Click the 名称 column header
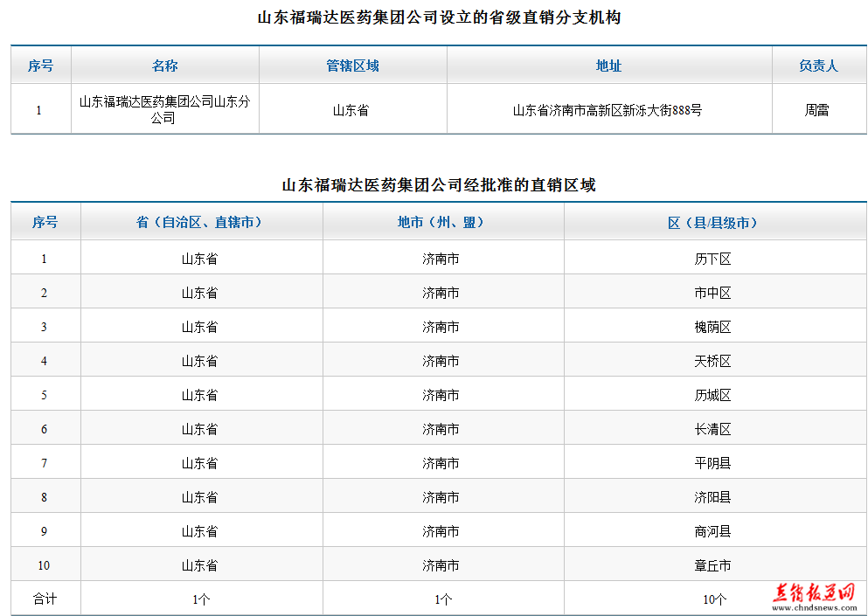868x616 pixels. tap(164, 66)
